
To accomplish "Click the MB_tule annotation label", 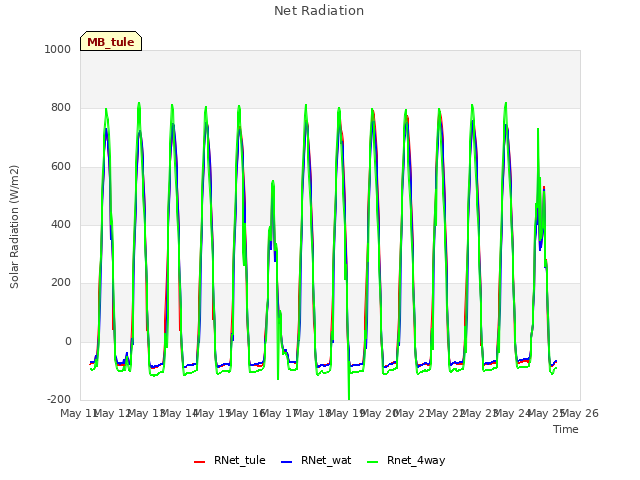I will pyautogui.click(x=111, y=42).
